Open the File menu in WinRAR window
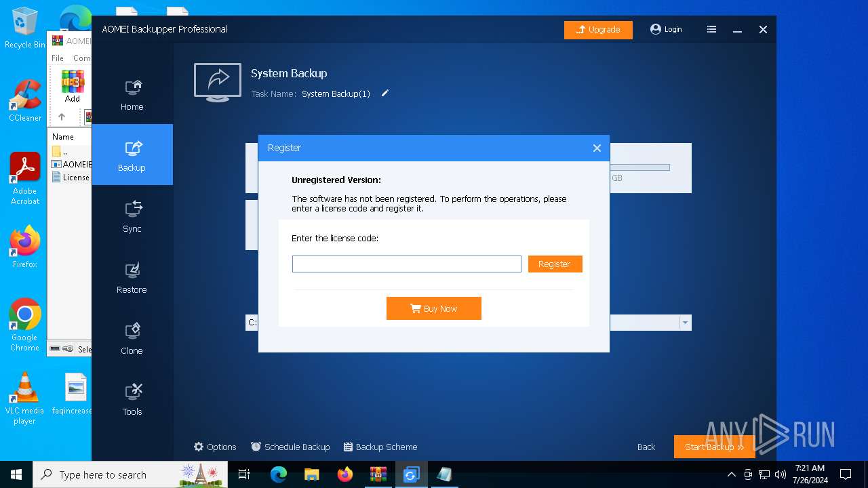The image size is (868, 488). pos(58,58)
